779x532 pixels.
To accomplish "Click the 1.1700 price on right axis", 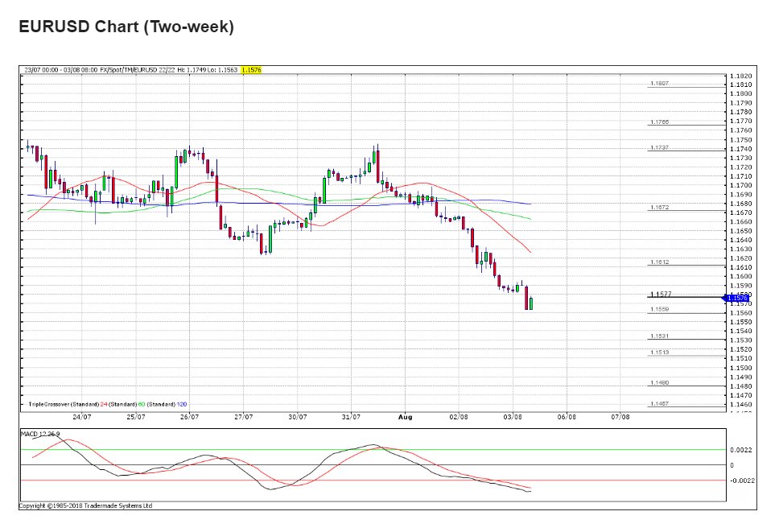I will 740,185.
